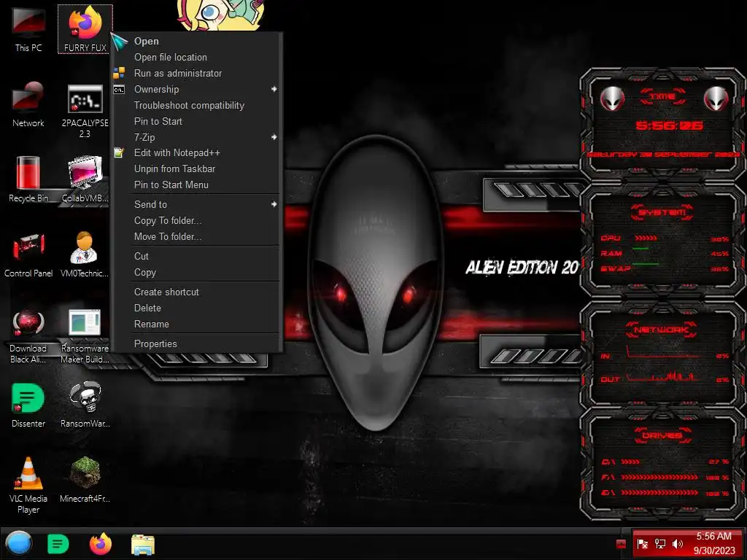Expand the Send to submenu

(197, 204)
